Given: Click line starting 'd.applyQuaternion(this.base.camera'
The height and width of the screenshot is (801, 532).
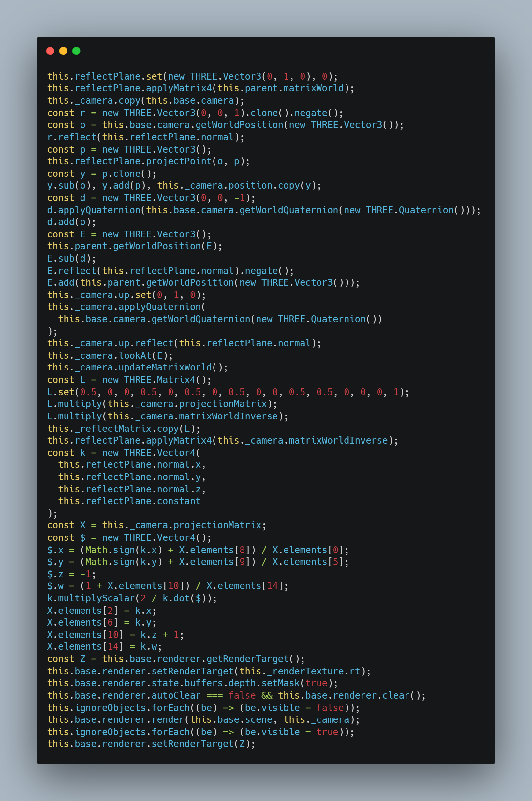Looking at the screenshot, I should pos(264,210).
